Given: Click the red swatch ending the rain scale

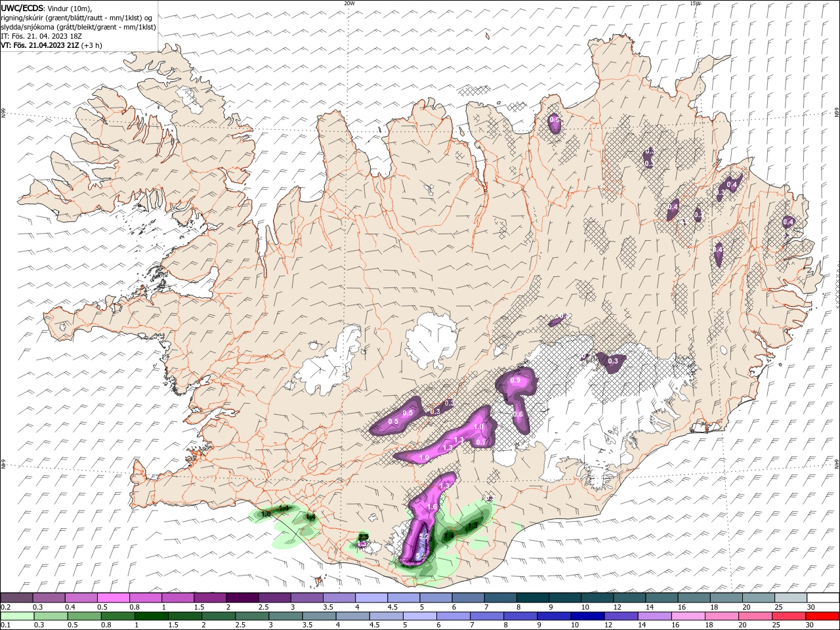Looking at the screenshot, I should [822, 616].
